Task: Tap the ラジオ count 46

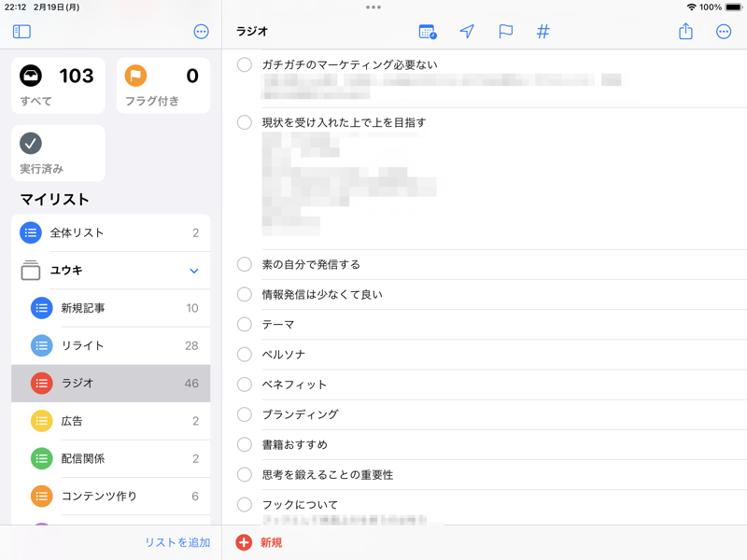Action: (191, 384)
